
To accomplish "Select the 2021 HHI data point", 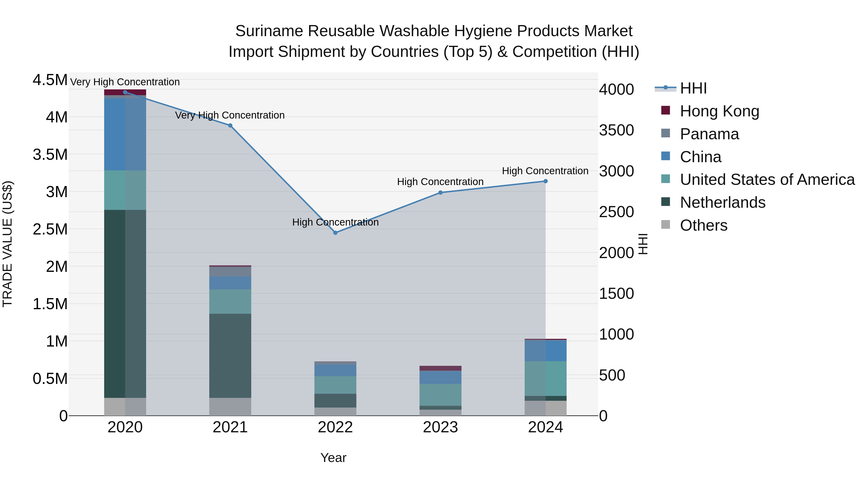I will tap(230, 125).
